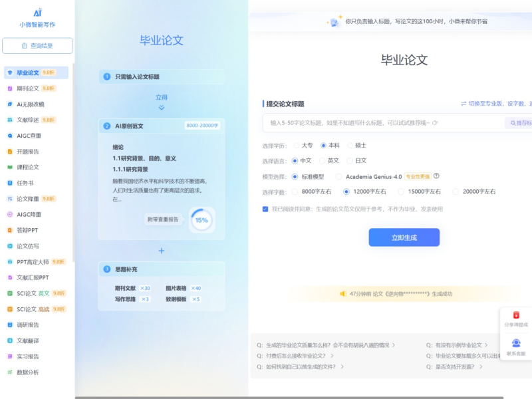Viewport: 532px width, 399px height.
Task: Choose 中文 as the language
Action: [x=295, y=160]
